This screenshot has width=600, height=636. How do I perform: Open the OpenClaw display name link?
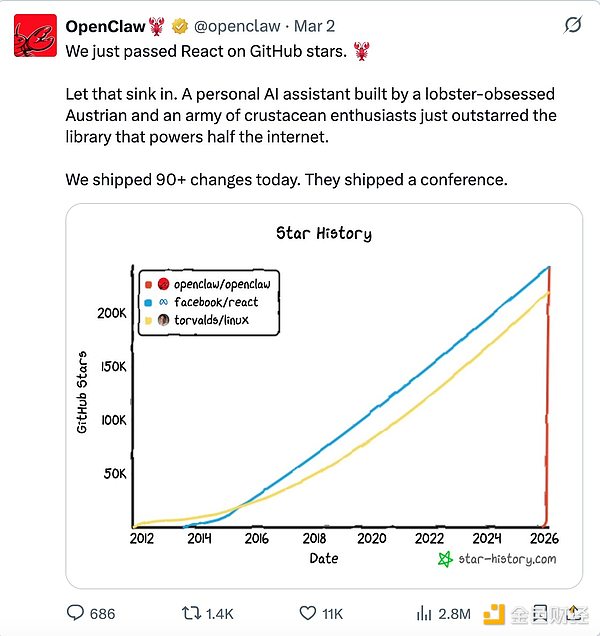pos(105,25)
